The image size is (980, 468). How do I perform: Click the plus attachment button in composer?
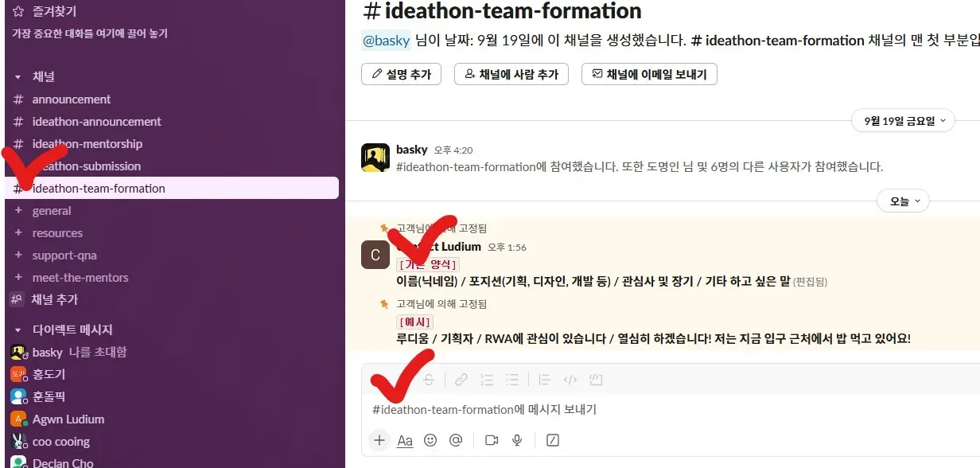pyautogui.click(x=379, y=440)
